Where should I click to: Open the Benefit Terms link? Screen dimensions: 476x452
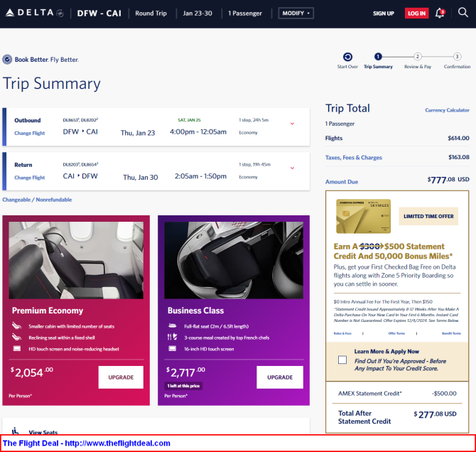click(x=451, y=333)
